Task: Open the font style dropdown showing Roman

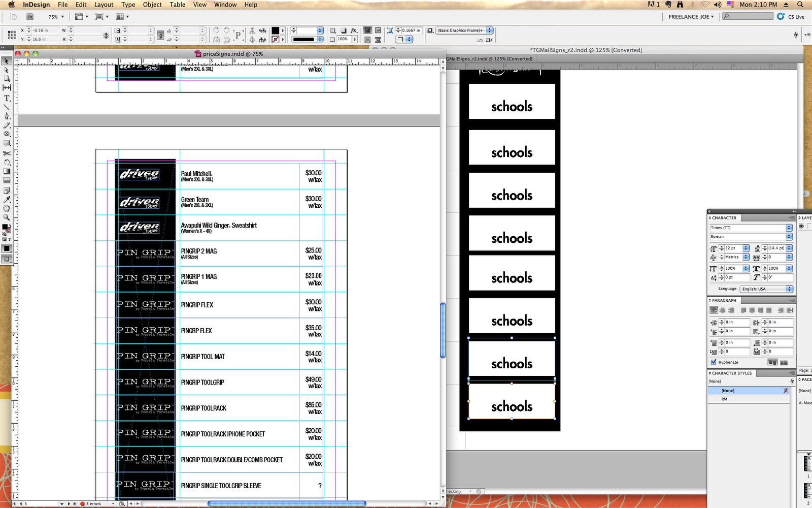Action: 789,237
